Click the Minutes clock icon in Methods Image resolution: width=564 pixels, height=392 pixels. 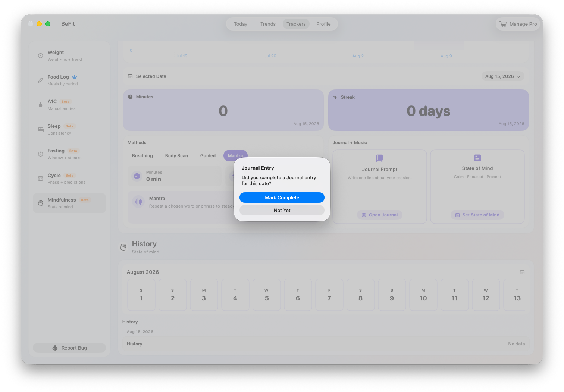(137, 176)
